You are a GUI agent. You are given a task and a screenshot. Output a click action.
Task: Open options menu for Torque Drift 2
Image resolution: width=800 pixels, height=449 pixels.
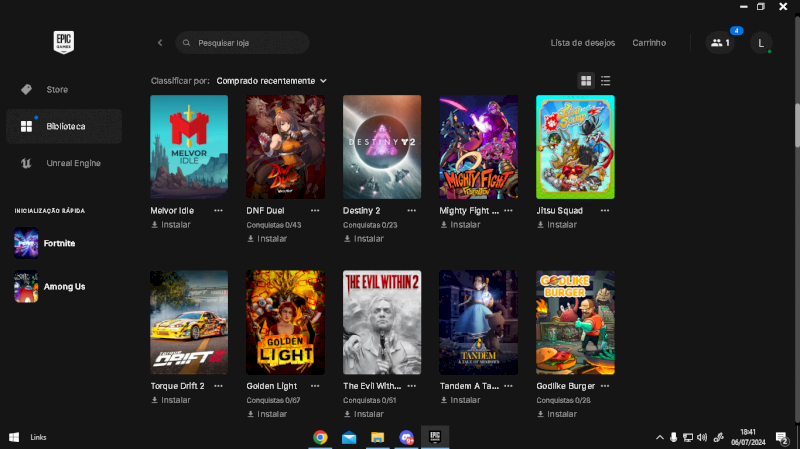pos(218,386)
